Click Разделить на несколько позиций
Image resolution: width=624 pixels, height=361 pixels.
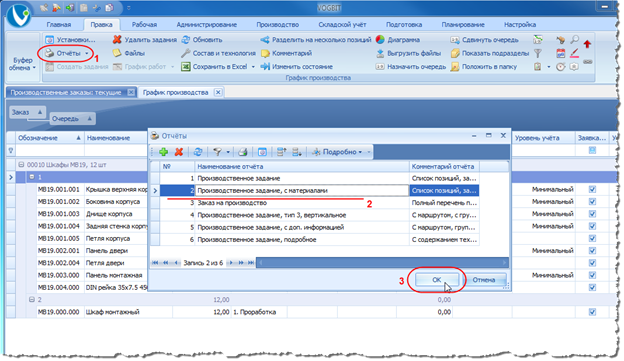click(x=316, y=40)
